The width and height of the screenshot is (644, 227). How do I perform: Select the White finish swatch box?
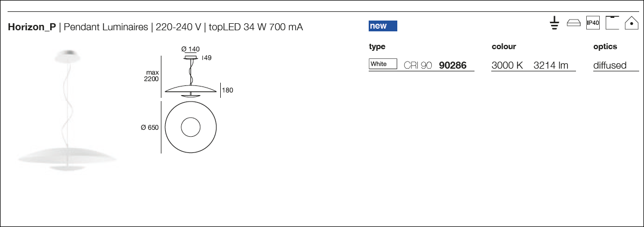point(383,64)
